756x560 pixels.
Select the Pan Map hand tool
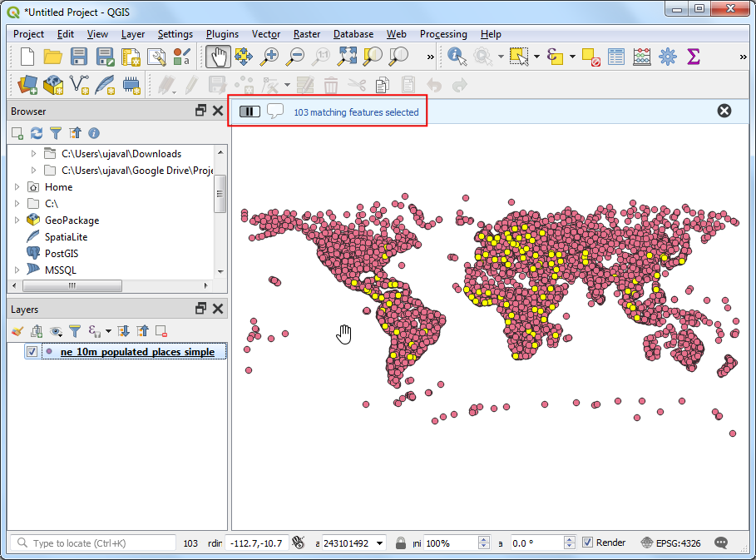pos(218,57)
